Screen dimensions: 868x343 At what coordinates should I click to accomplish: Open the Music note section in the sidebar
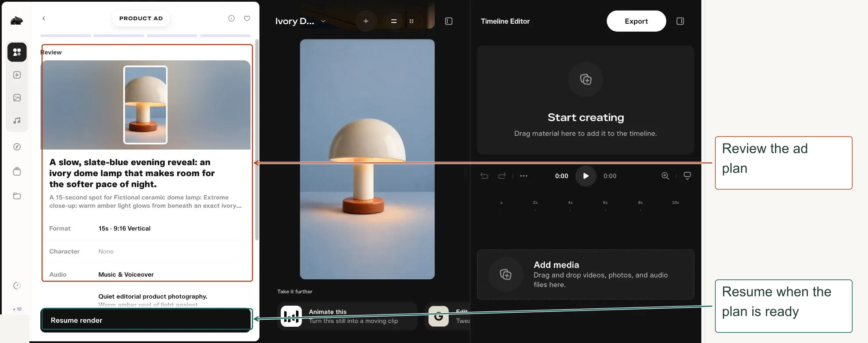coord(17,120)
